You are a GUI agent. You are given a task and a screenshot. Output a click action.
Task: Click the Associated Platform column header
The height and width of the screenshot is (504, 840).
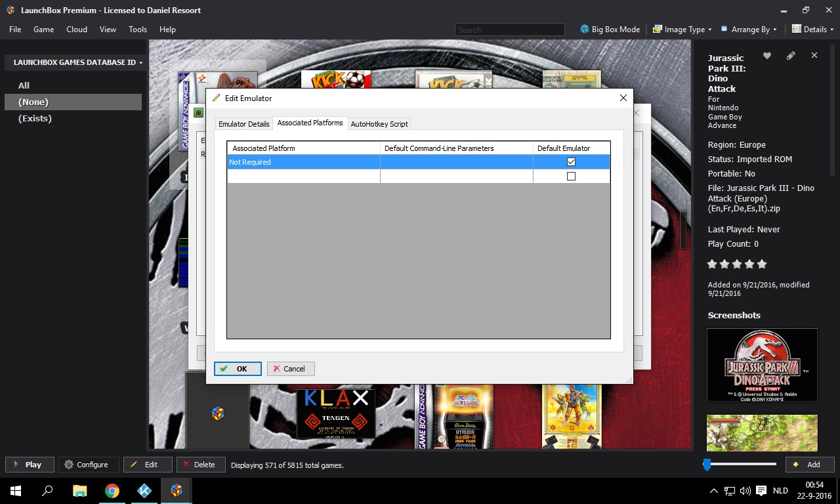pyautogui.click(x=304, y=148)
